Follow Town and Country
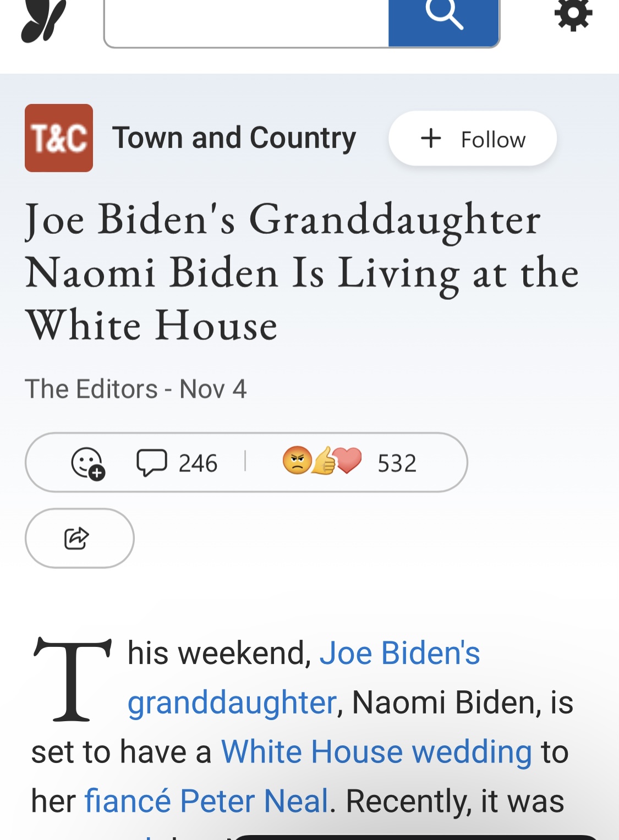619x840 pixels. point(473,139)
